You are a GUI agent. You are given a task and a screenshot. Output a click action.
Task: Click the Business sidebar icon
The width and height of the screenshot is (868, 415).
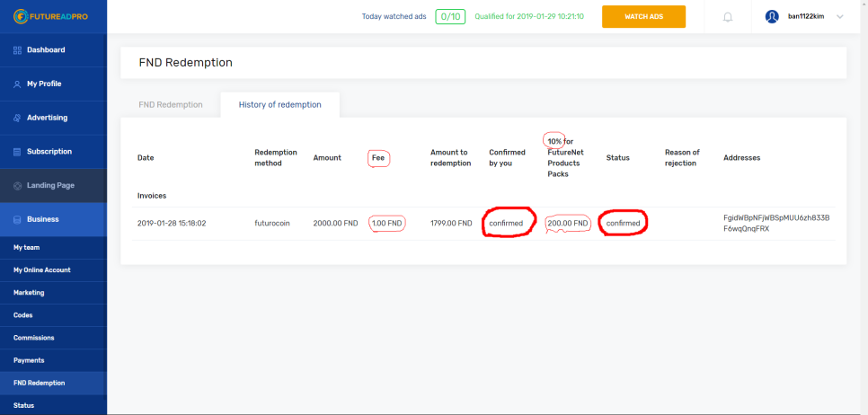17,219
